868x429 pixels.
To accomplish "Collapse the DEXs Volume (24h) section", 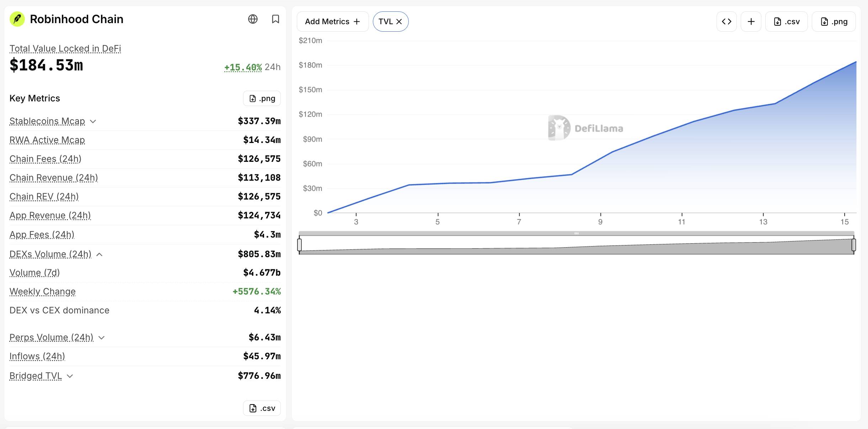I will (x=100, y=254).
